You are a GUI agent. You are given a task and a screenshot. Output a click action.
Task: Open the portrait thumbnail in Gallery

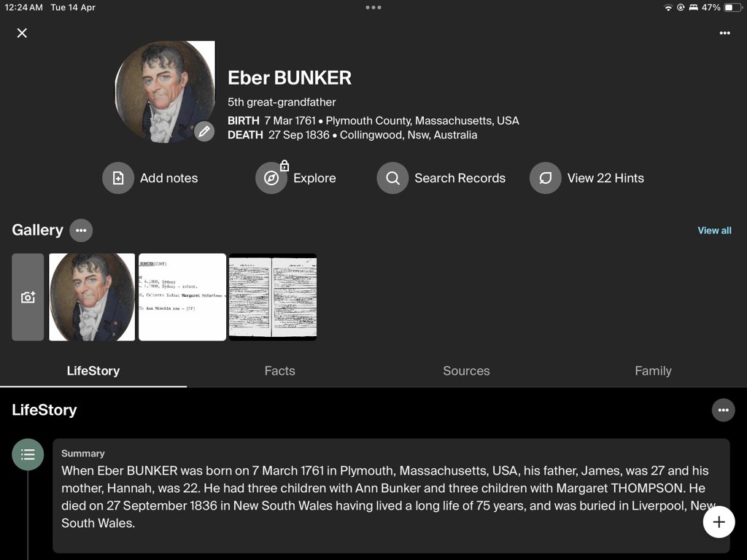coord(92,297)
